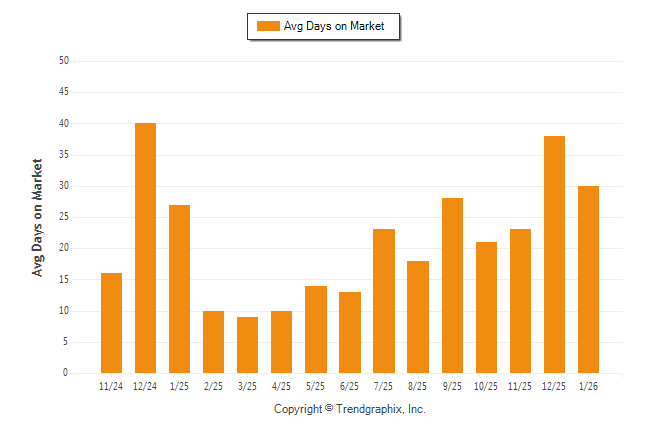Select the 9/25 bar
The image size is (646, 434).
point(452,286)
